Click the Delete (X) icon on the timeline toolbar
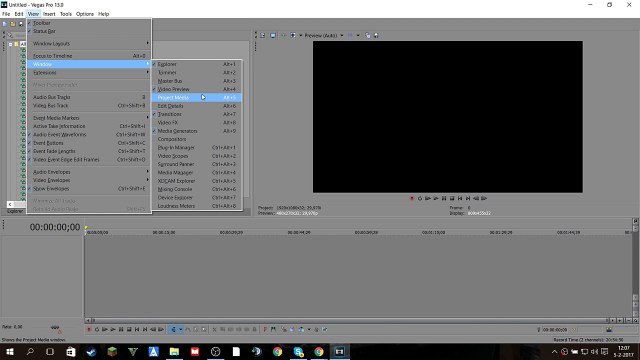 (214, 329)
